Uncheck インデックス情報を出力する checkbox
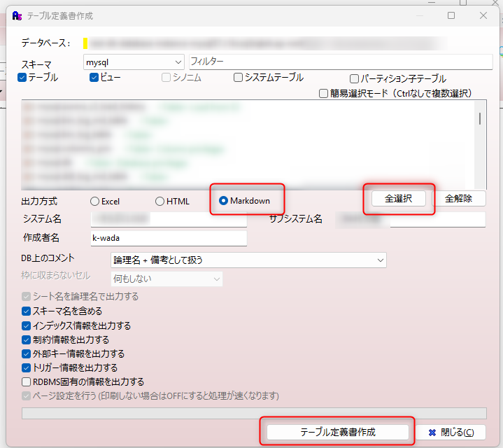Viewport: 503px width, 448px height. pyautogui.click(x=26, y=326)
